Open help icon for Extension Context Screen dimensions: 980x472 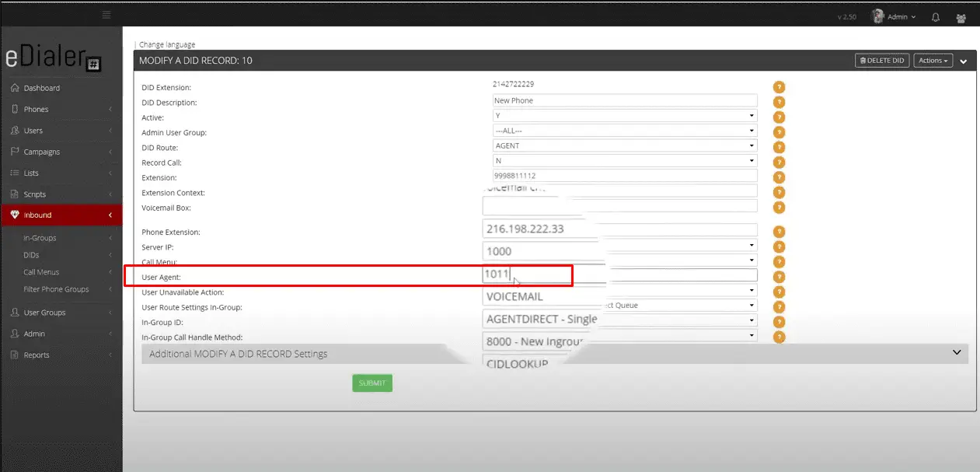click(x=779, y=192)
